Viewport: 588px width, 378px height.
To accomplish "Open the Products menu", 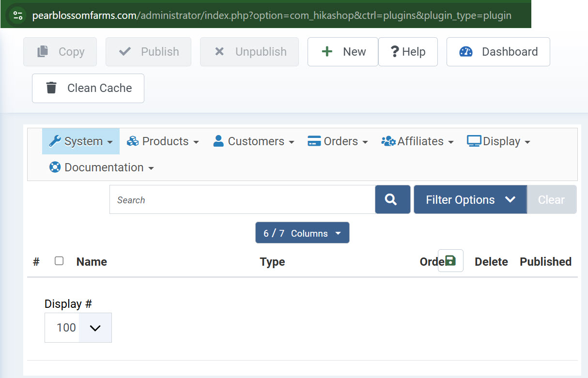I will click(163, 141).
